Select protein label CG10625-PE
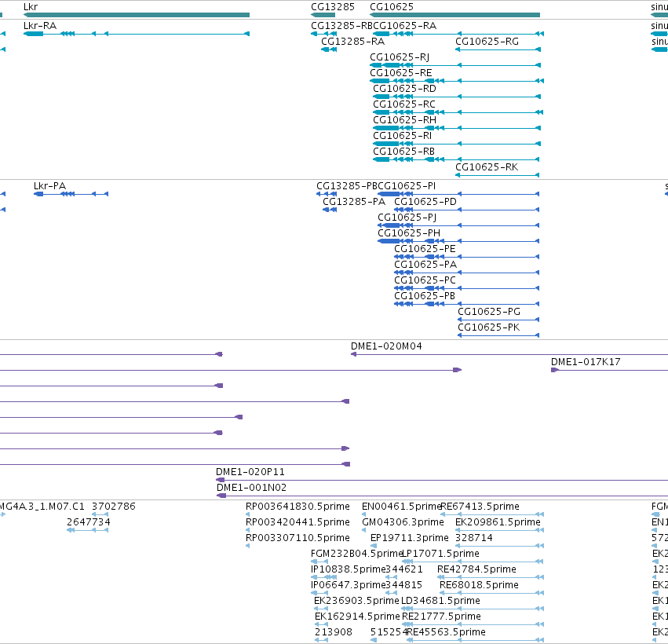Image resolution: width=668 pixels, height=644 pixels. [425, 249]
